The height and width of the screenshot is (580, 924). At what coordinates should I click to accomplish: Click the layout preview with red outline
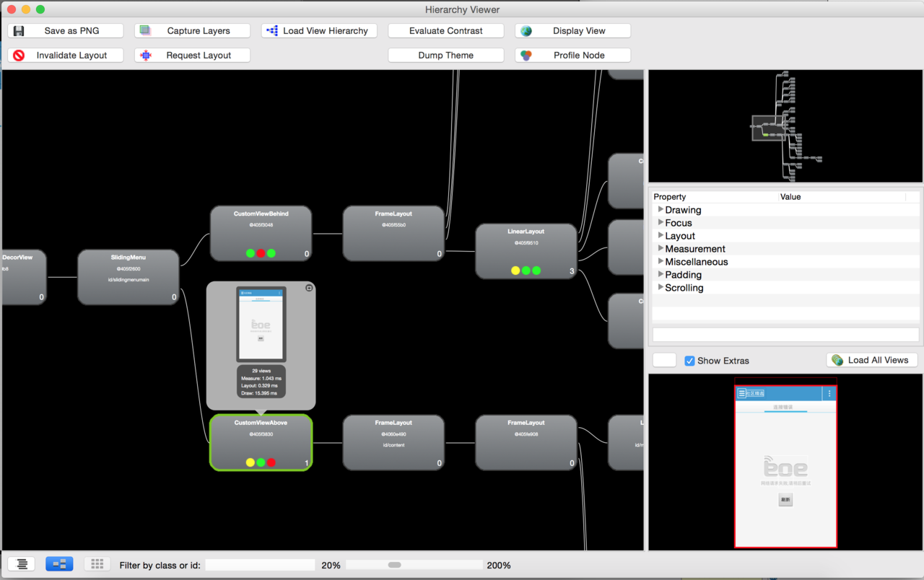pos(785,467)
